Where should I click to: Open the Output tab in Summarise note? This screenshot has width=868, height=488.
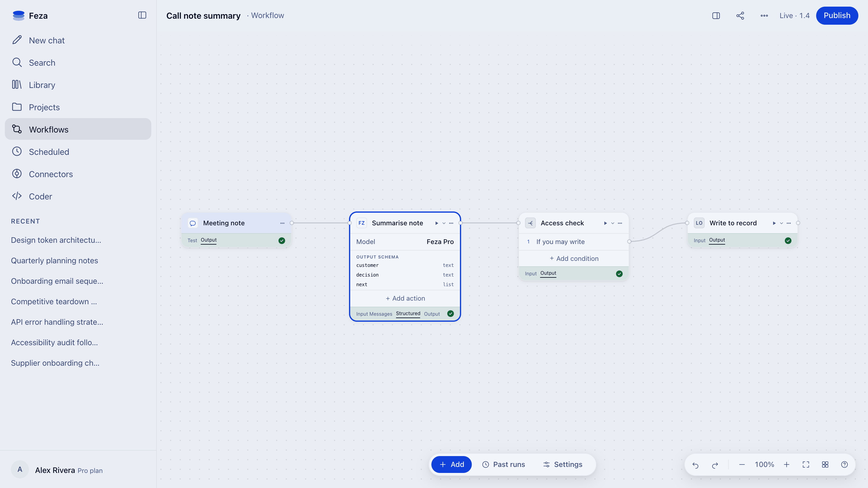tap(432, 314)
